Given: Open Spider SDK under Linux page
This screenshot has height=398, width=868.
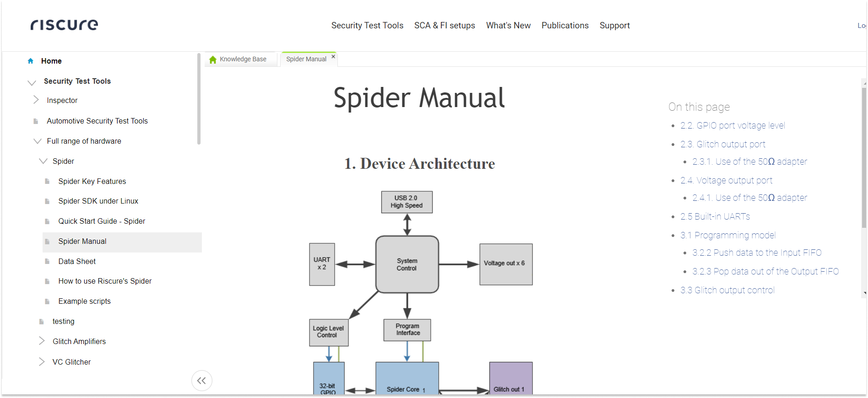Looking at the screenshot, I should 98,201.
